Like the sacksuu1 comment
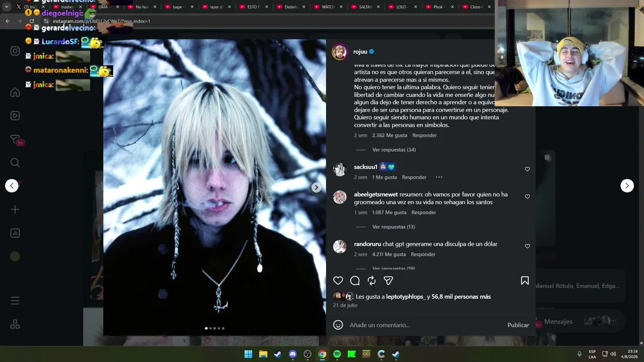 (x=527, y=169)
